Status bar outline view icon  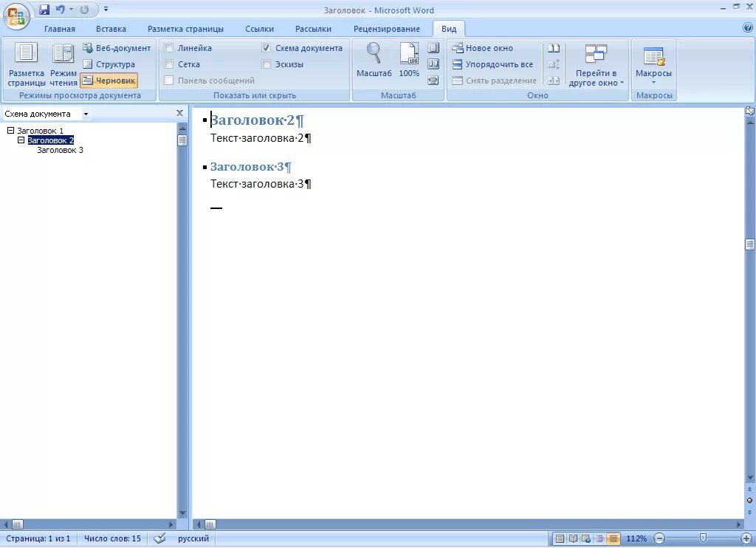click(599, 538)
